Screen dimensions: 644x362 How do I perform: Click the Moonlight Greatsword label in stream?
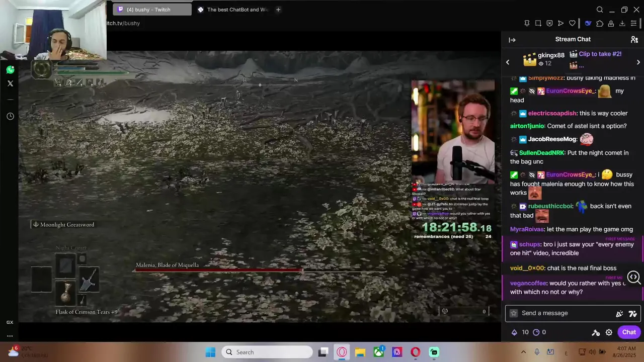[67, 225]
